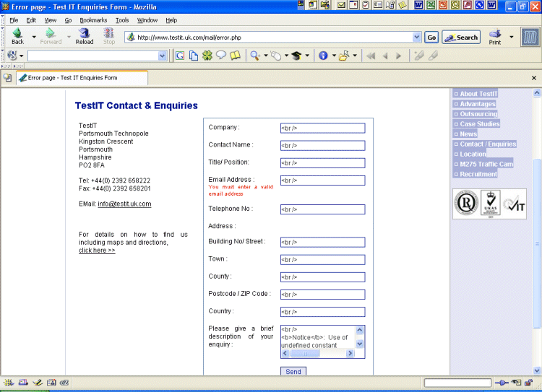
Task: Expand the search box dropdown in the toolbar
Action: [x=162, y=56]
